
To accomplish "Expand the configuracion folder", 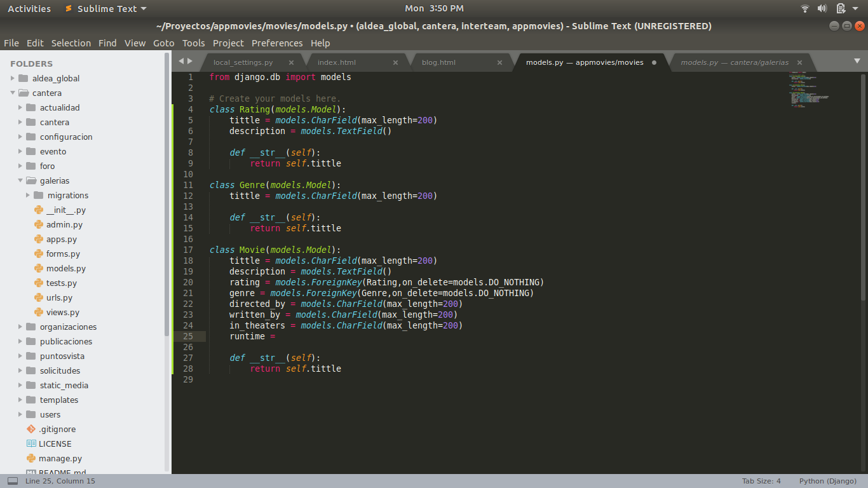I will click(20, 137).
